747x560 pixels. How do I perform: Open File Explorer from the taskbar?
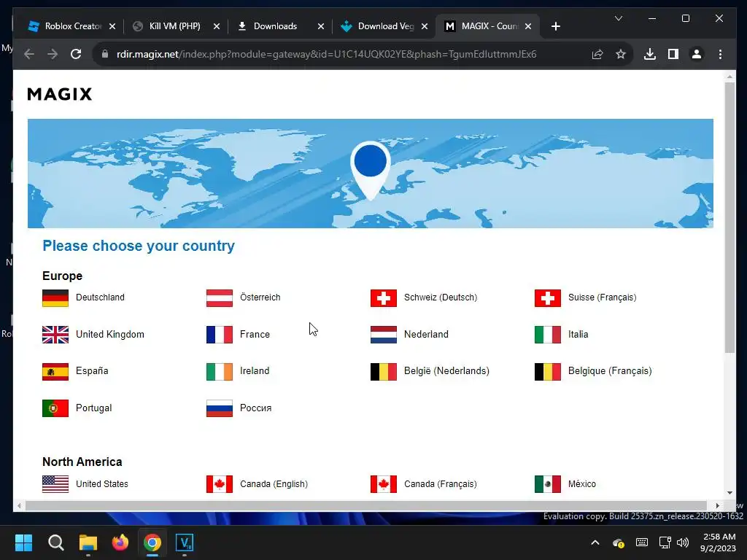[x=88, y=542]
